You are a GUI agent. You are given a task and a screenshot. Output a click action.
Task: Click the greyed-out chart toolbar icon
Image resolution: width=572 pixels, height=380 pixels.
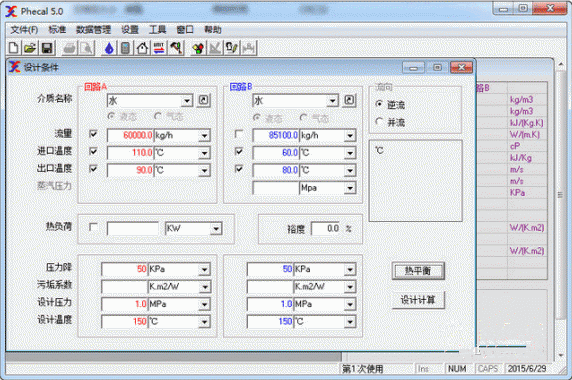coord(215,48)
